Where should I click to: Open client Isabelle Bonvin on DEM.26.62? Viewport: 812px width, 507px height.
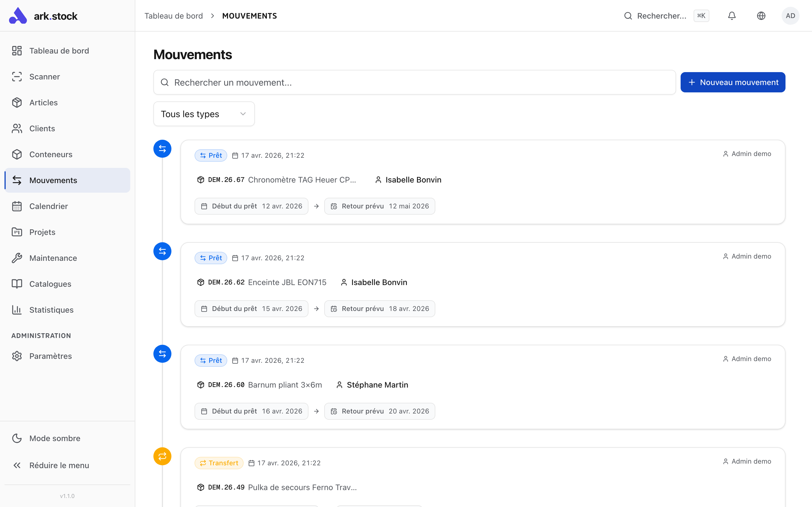click(379, 282)
